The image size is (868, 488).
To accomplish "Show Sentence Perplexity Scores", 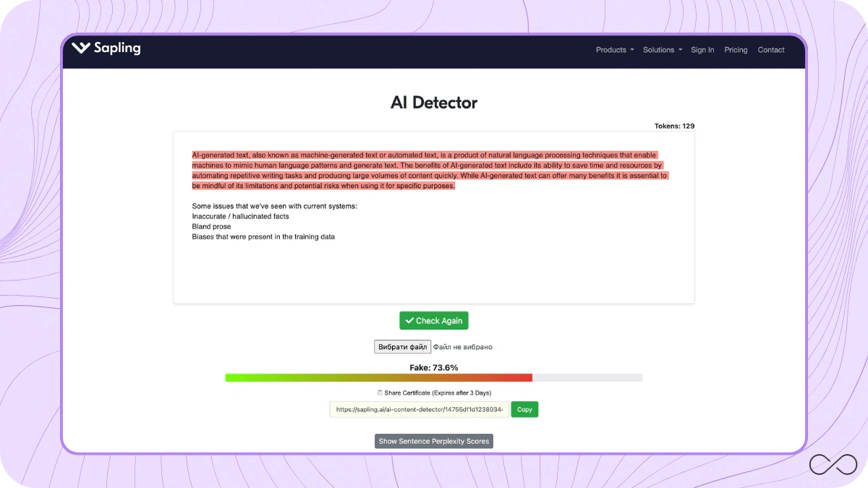I will click(x=433, y=441).
